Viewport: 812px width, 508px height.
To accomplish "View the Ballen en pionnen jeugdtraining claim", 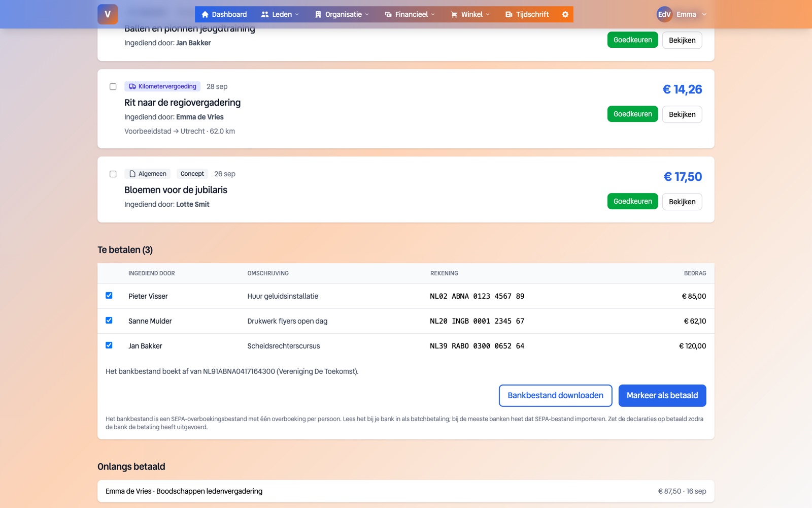I will point(682,40).
